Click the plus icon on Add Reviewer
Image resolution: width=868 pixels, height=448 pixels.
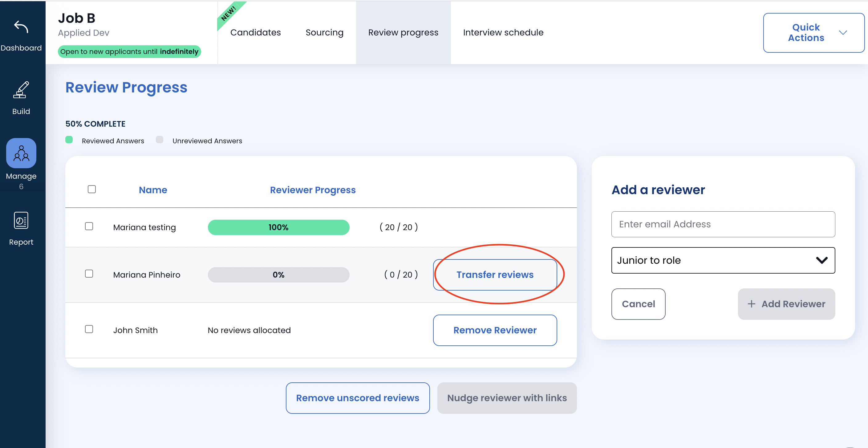click(751, 304)
